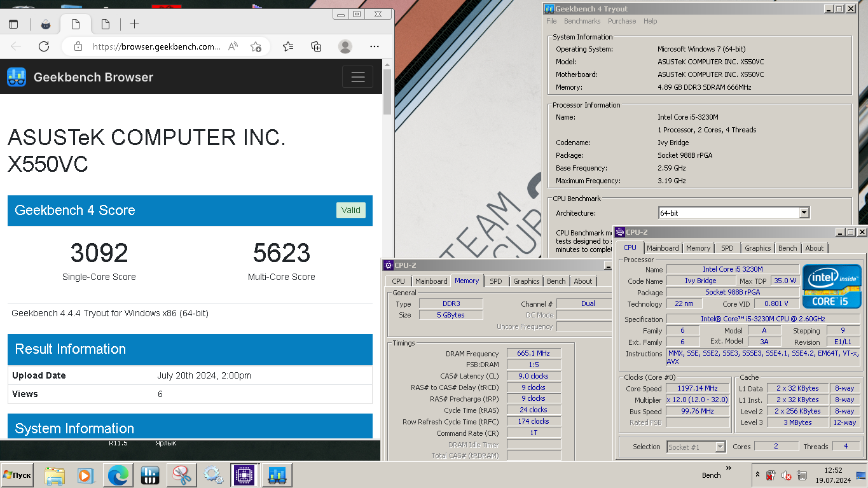
Task: Click the Mainboard tab in CPU-Z Memory window
Action: coord(431,281)
